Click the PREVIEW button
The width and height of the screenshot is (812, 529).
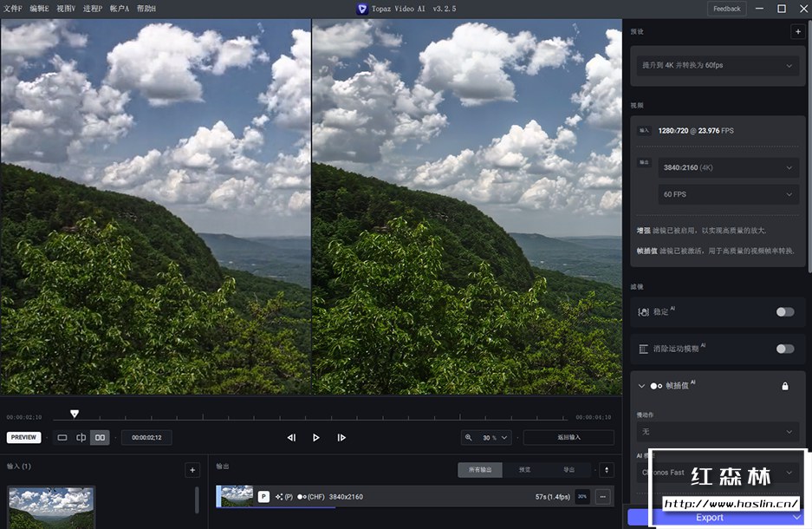click(x=23, y=437)
